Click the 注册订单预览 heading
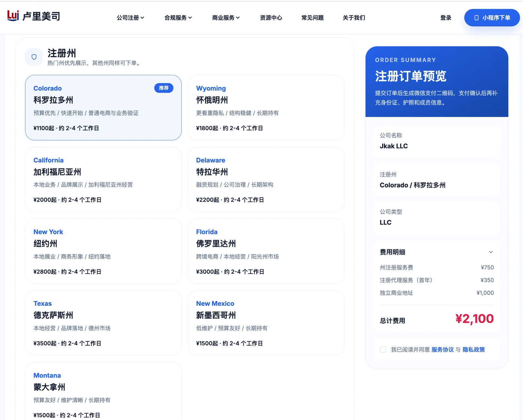This screenshot has height=420, width=523. tap(411, 76)
